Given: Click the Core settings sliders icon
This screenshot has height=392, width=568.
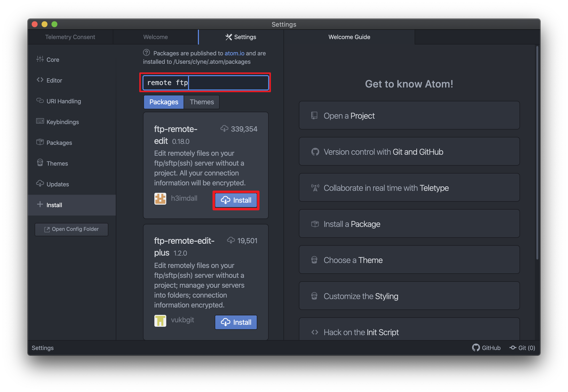Looking at the screenshot, I should click(x=40, y=59).
